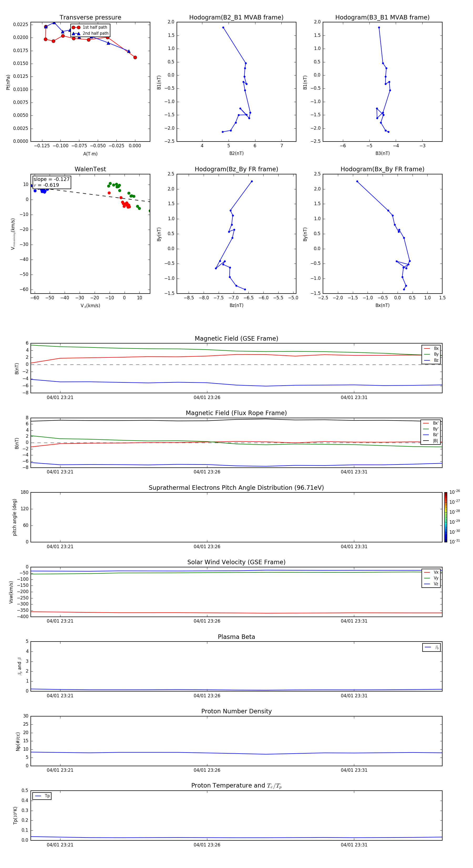Screen dimensions: 473x868
Task: Click the top data point in B3_B1 hodogram
Action: click(x=379, y=28)
